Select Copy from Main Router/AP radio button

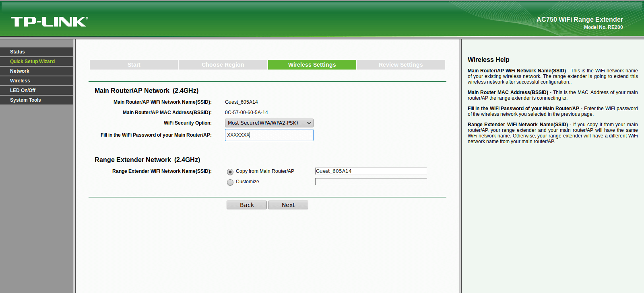click(x=230, y=172)
